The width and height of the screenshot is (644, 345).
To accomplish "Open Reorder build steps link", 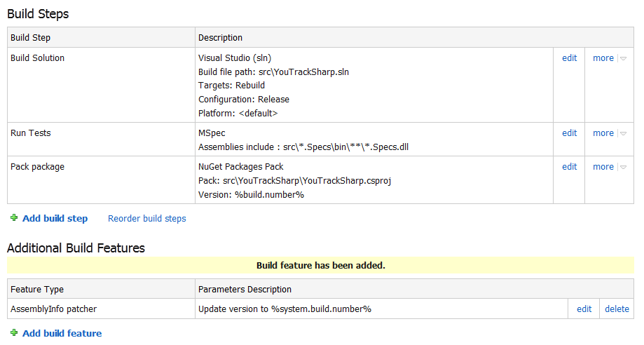I will point(147,219).
